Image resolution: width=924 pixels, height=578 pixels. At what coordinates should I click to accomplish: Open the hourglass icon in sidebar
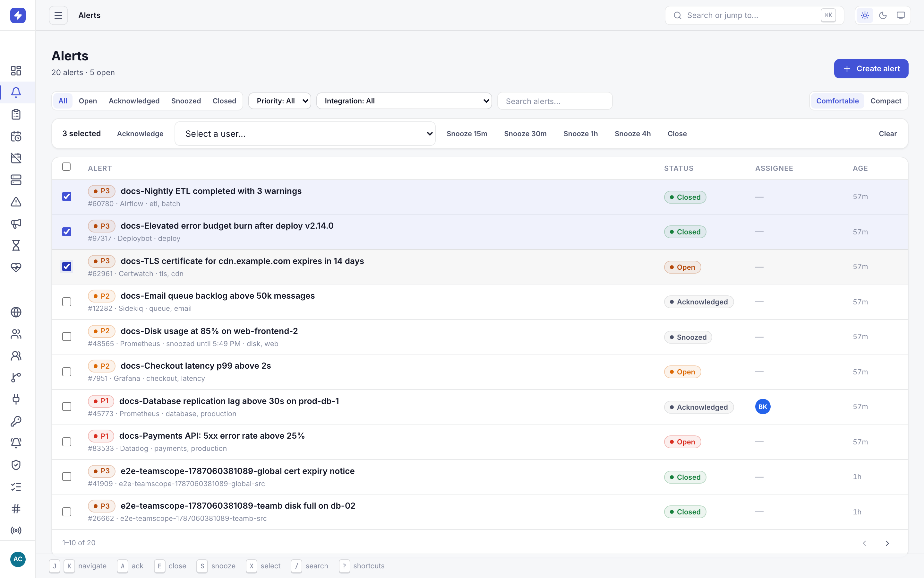(x=16, y=245)
